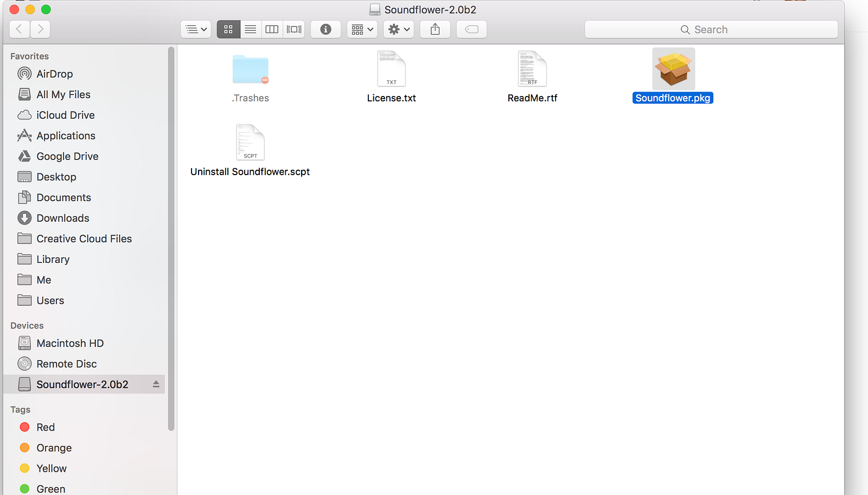Select the License.txt file icon

392,69
